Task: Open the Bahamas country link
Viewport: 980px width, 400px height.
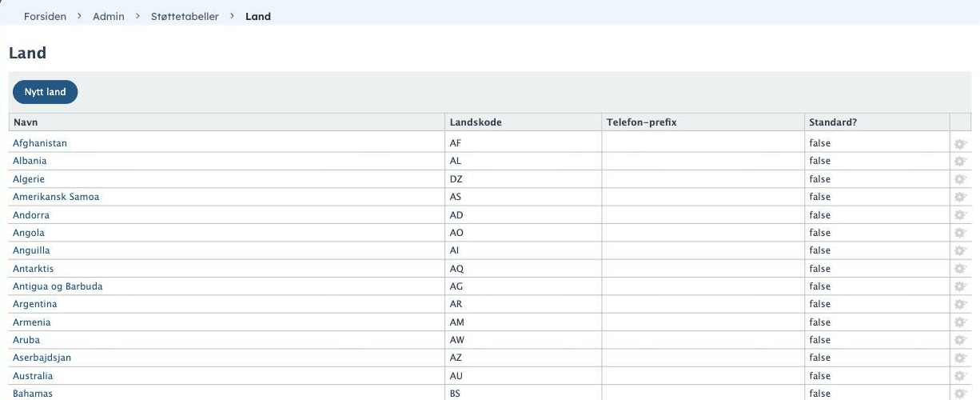Action: (x=33, y=394)
